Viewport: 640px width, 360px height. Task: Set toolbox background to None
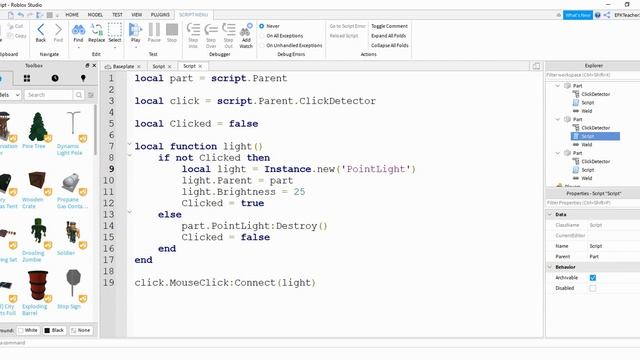click(81, 330)
